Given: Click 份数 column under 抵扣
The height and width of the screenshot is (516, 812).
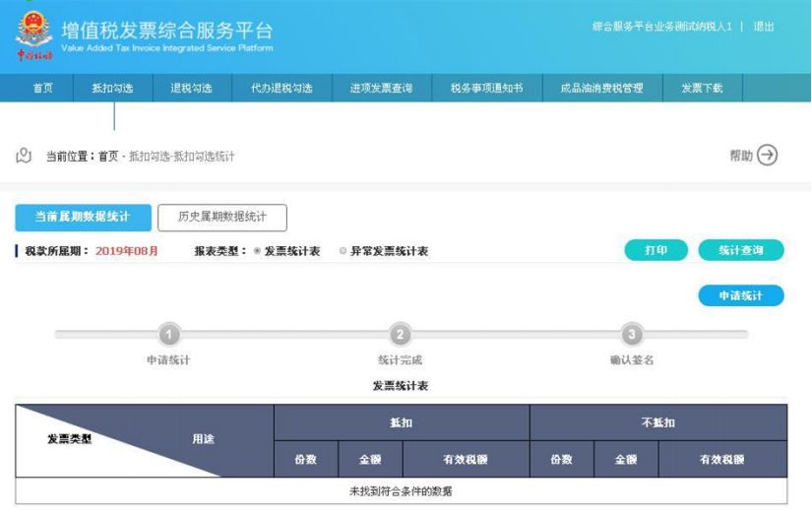Looking at the screenshot, I should click(306, 460).
